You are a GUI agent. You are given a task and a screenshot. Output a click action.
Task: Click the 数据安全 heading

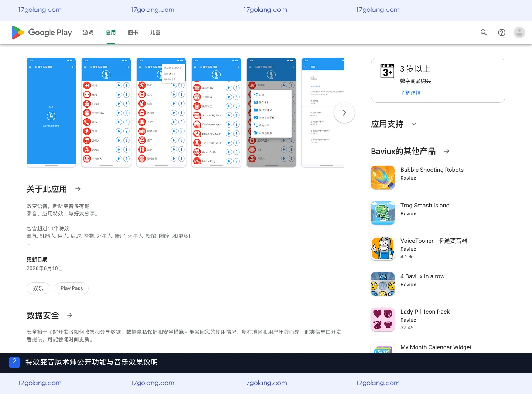tap(43, 315)
